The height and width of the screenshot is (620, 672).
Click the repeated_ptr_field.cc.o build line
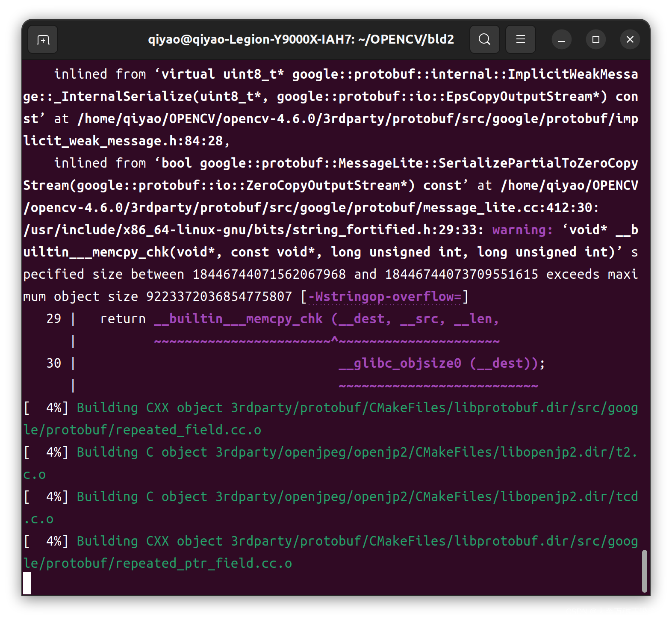coord(330,552)
